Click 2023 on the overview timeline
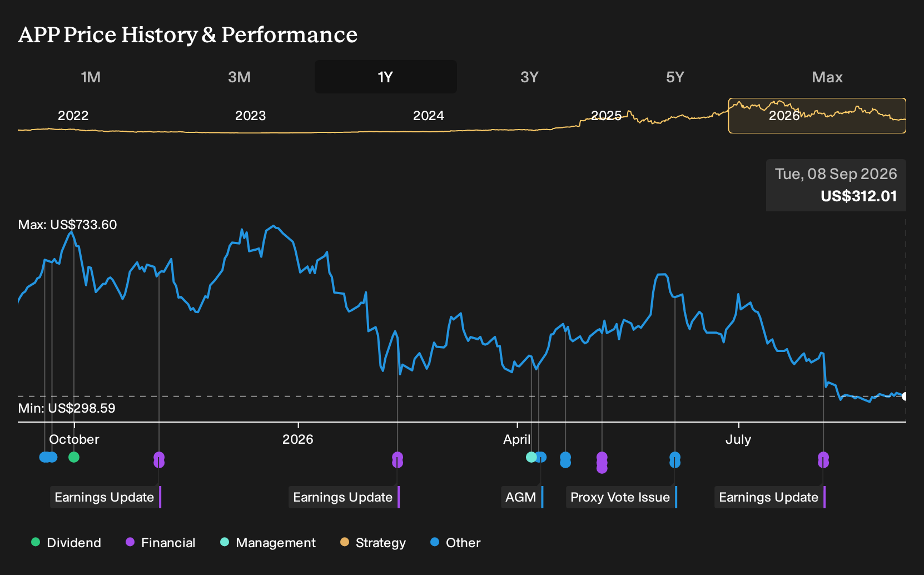 [251, 116]
